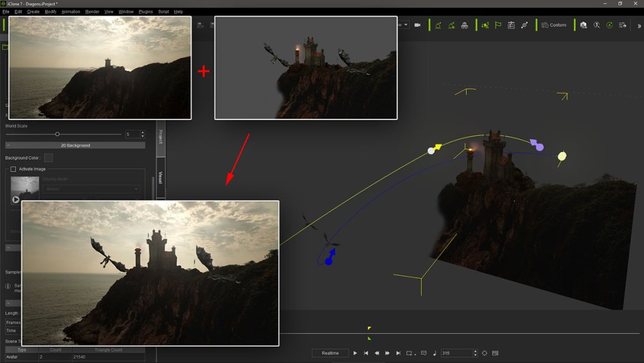The image size is (644, 363).
Task: Click the Type column header
Action: 22,350
